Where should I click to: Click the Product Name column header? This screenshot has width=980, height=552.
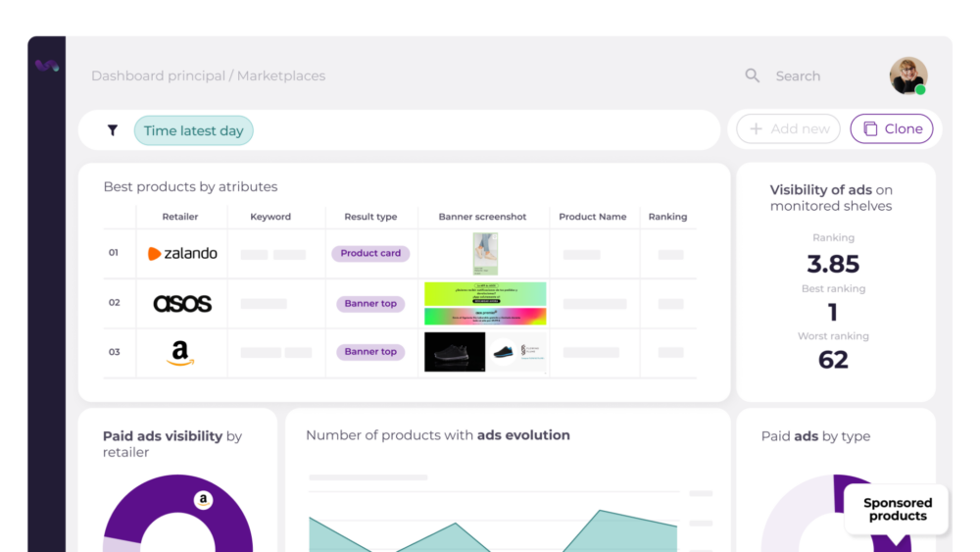(x=593, y=217)
